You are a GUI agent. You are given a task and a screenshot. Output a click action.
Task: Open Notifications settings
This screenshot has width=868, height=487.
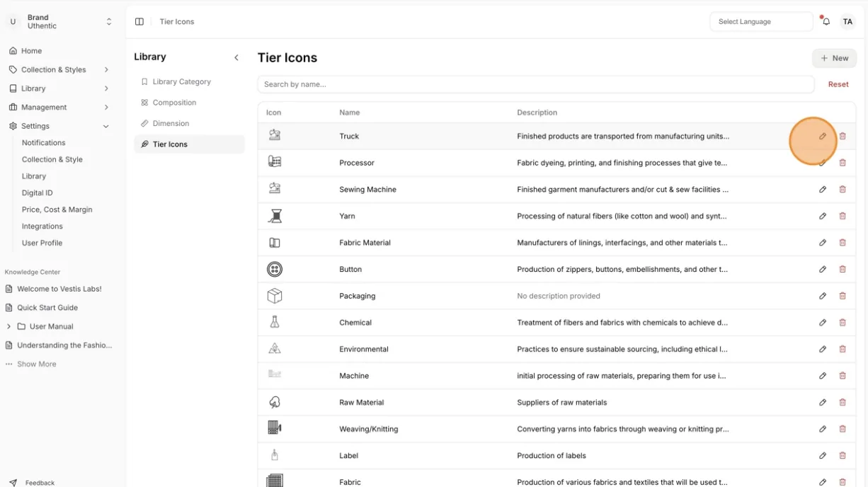click(x=44, y=143)
